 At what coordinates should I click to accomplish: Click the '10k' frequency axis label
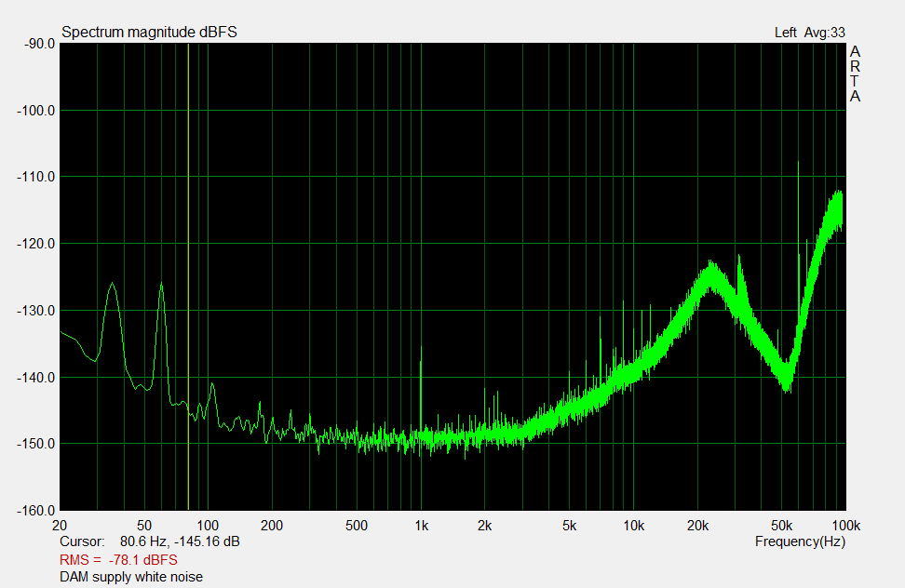pos(634,526)
